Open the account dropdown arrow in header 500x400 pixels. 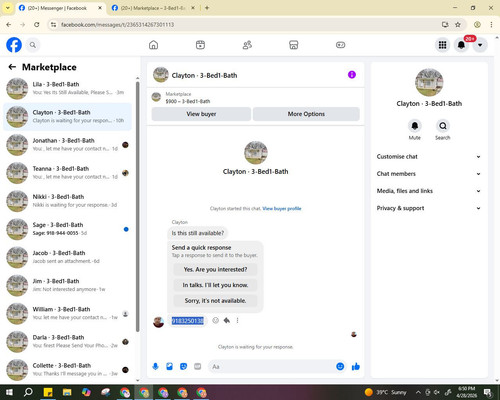tap(480, 45)
